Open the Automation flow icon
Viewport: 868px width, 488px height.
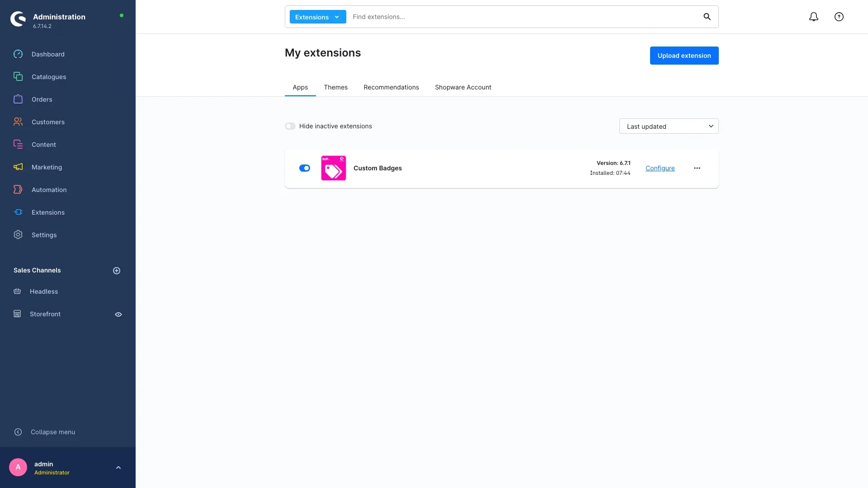[x=18, y=190]
